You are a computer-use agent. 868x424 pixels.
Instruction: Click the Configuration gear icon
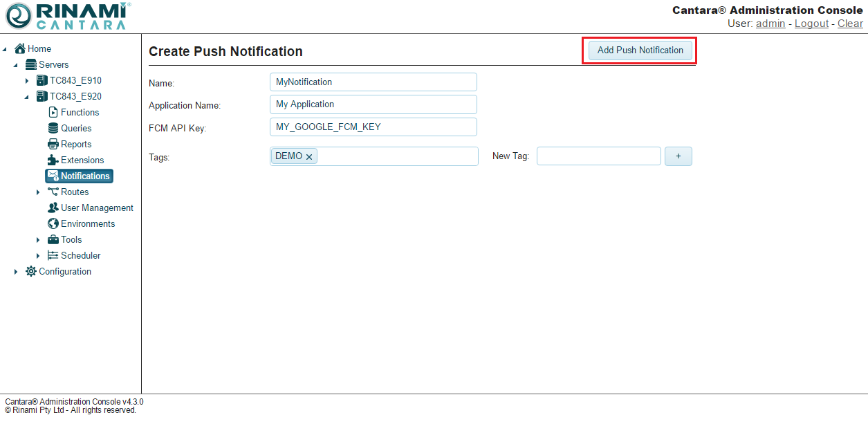(31, 271)
